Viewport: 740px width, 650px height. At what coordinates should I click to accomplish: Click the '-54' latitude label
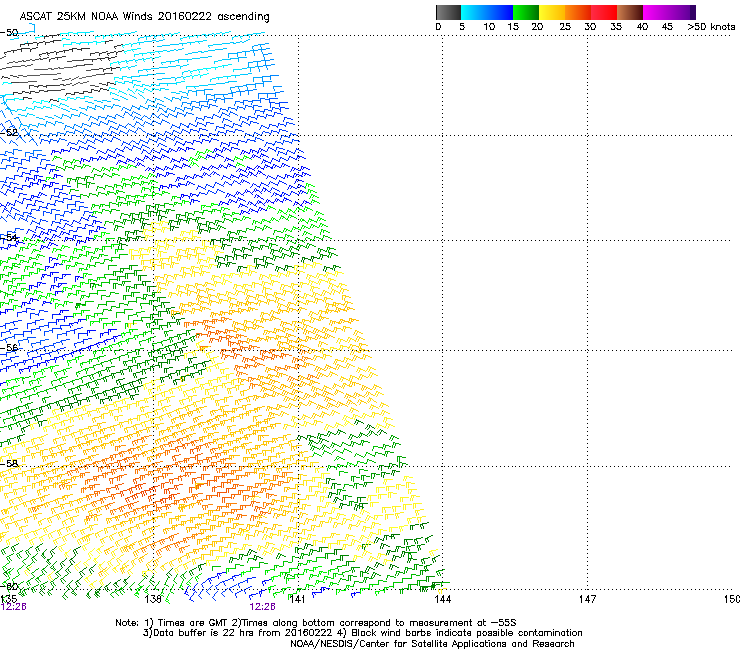click(x=9, y=237)
